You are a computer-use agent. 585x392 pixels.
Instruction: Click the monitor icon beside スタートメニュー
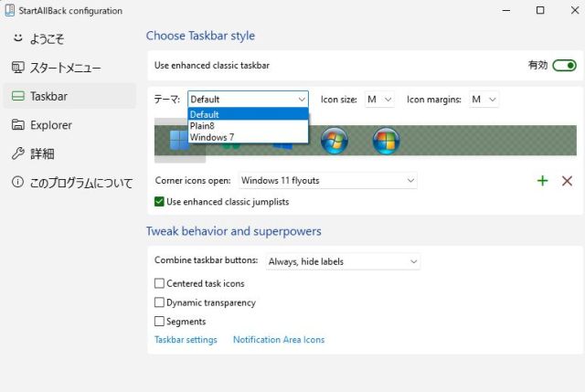tap(18, 67)
